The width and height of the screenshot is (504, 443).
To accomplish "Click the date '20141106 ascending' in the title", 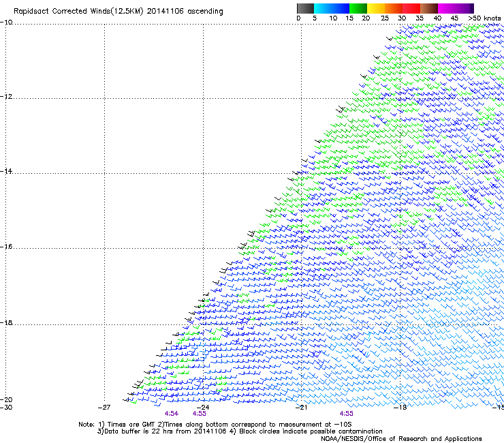I will click(185, 12).
